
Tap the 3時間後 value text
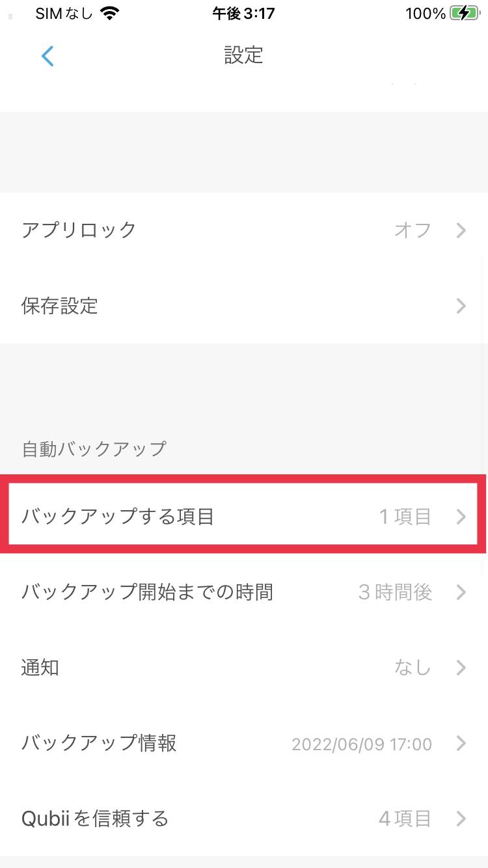click(395, 592)
